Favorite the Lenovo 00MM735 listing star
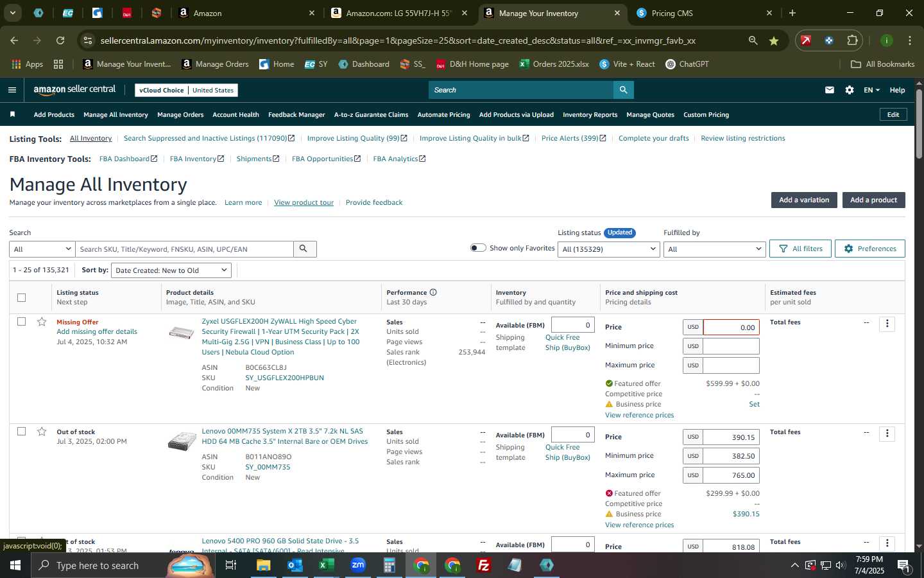Image resolution: width=924 pixels, height=578 pixels. pos(42,432)
